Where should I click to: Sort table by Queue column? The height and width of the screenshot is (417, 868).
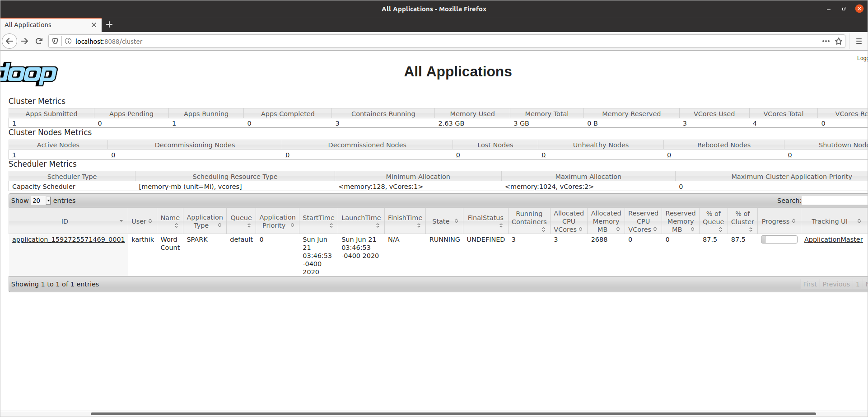(x=241, y=221)
